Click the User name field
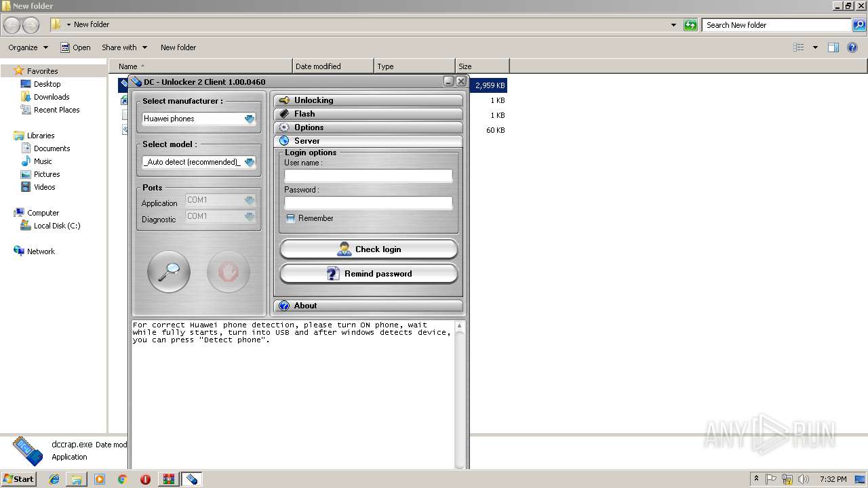The width and height of the screenshot is (868, 488). [x=368, y=176]
